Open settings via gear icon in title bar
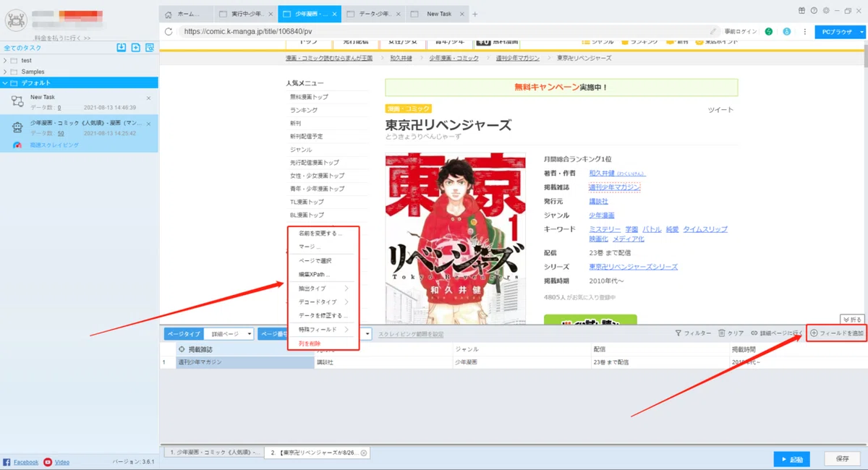 pos(825,11)
